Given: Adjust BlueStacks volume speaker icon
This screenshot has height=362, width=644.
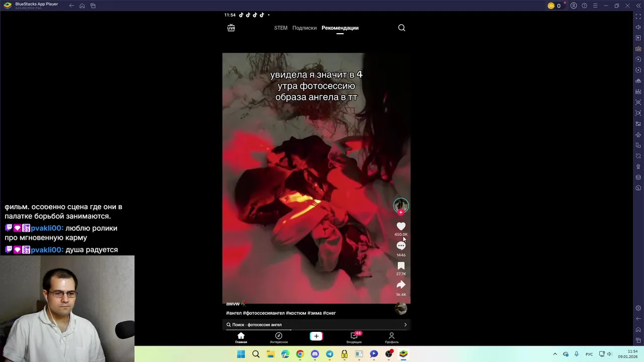Looking at the screenshot, I should [x=638, y=27].
